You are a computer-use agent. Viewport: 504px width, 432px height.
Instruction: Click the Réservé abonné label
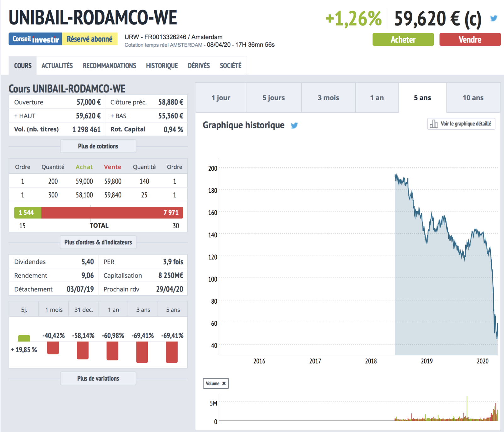pos(90,39)
